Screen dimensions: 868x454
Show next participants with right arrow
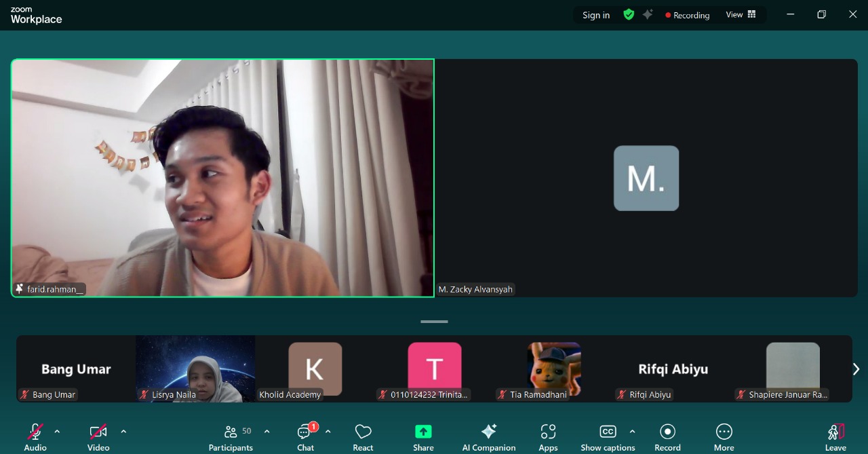(x=856, y=368)
